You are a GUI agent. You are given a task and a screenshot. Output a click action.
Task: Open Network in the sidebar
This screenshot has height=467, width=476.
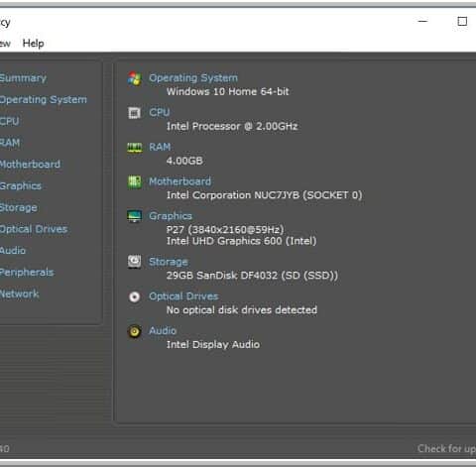tap(20, 293)
